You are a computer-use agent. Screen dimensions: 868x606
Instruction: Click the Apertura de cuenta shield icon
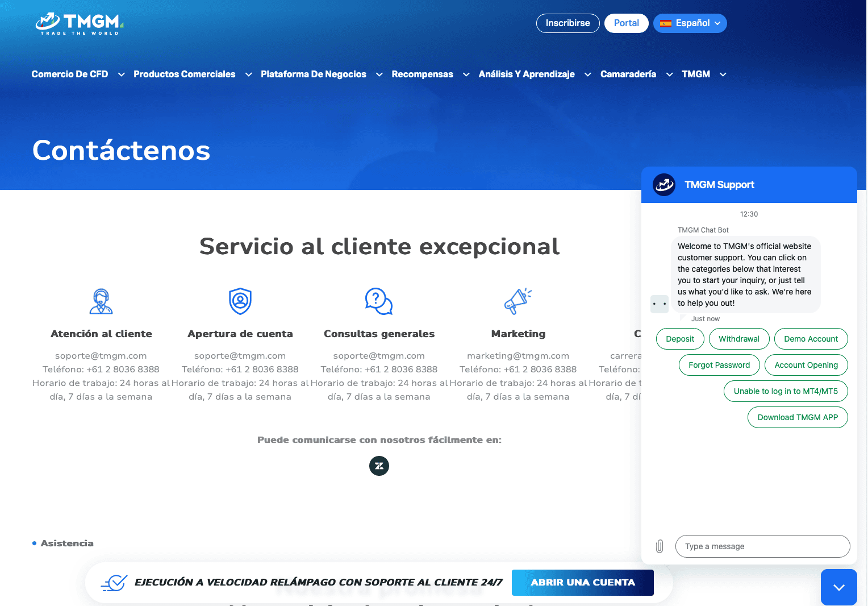pos(240,301)
